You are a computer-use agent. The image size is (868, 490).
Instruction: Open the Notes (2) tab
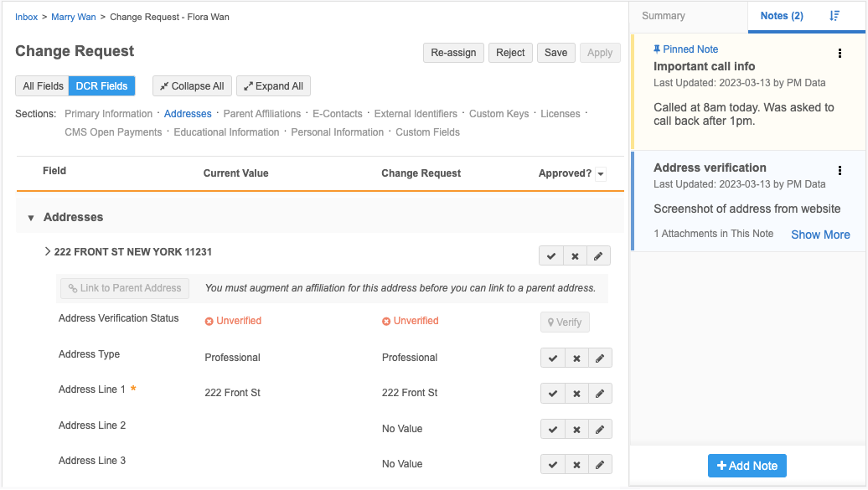(x=781, y=16)
